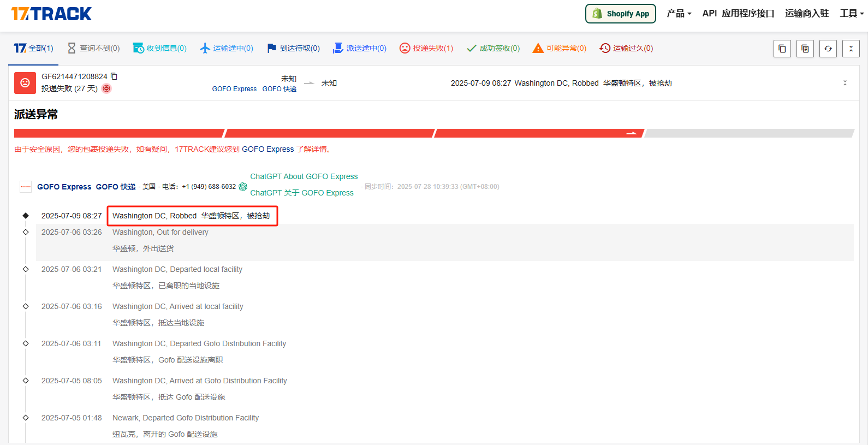The height and width of the screenshot is (445, 868).
Task: Click the filled diamond marker for 2025-07-09 08:27
Action: pos(26,216)
